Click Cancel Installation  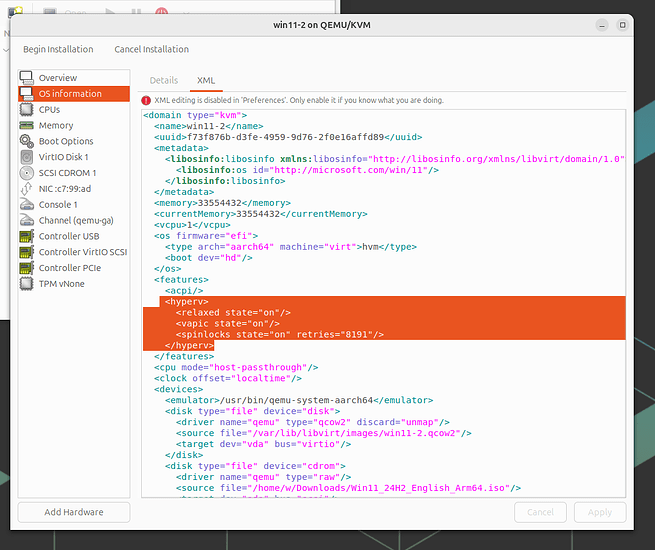(151, 49)
